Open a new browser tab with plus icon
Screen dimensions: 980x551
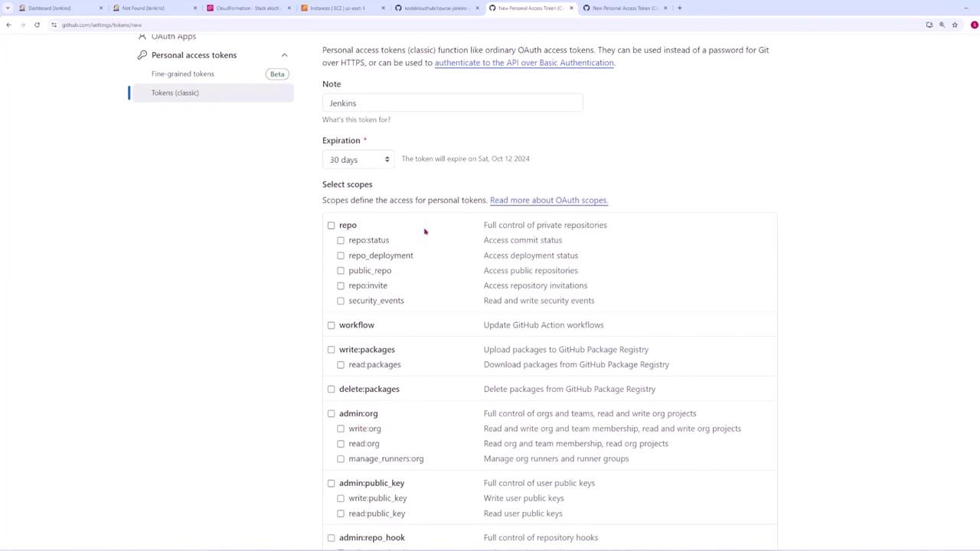coord(679,8)
